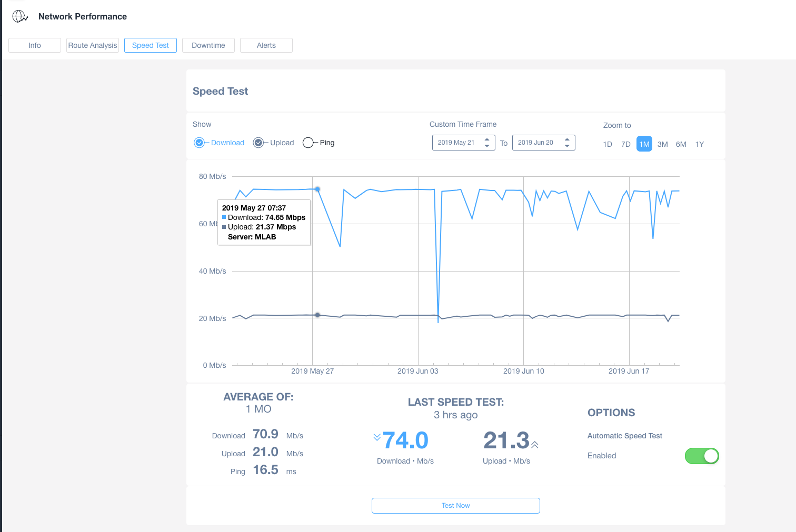Switch to the Route Analysis tab
This screenshot has width=796, height=532.
tap(93, 45)
